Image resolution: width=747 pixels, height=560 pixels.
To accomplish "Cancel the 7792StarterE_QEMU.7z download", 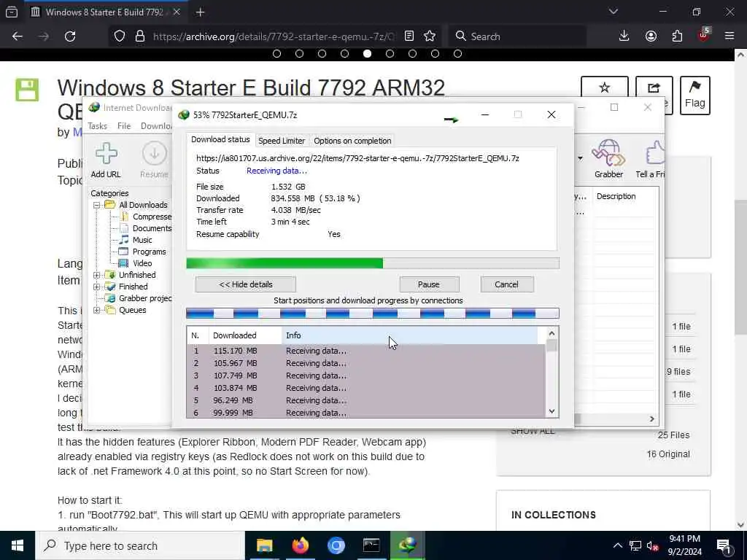I will pos(506,284).
